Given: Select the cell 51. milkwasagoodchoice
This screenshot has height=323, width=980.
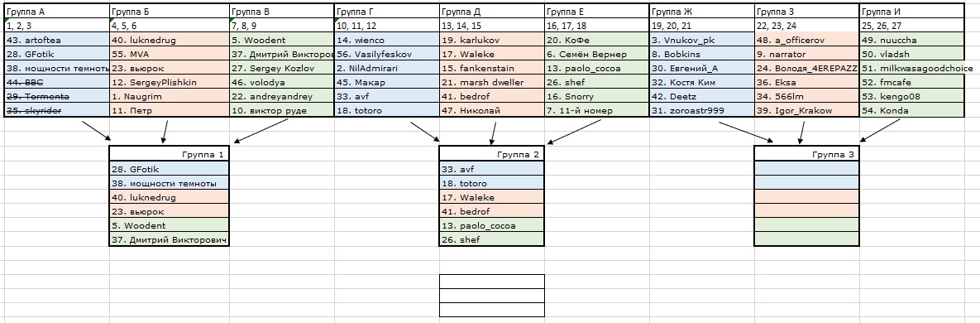Looking at the screenshot, I should coord(912,68).
